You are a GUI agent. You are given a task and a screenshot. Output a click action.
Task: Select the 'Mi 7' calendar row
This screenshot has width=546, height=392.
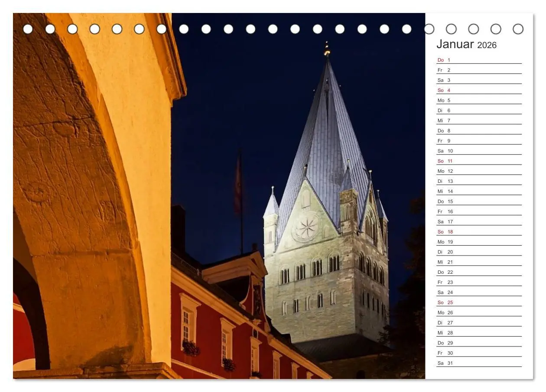(479, 120)
